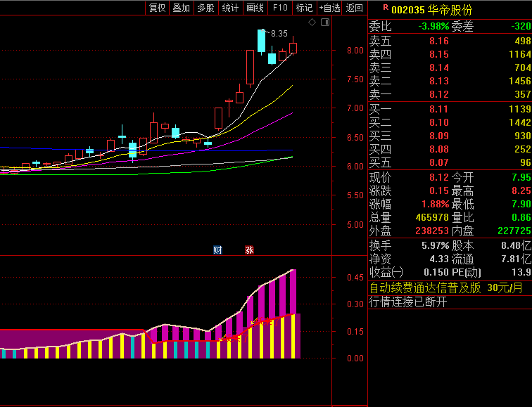This screenshot has width=532, height=407.
Task: Select the 买一 bid price row
Action: click(450, 109)
